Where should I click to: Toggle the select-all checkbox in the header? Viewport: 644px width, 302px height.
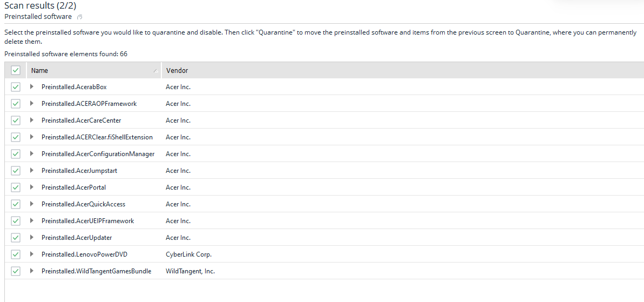point(16,70)
